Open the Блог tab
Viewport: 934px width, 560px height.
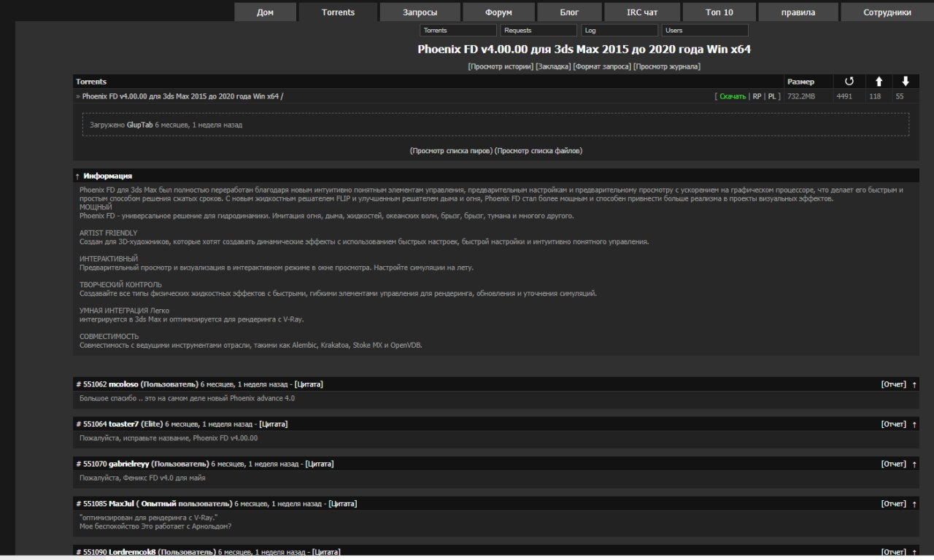[569, 12]
